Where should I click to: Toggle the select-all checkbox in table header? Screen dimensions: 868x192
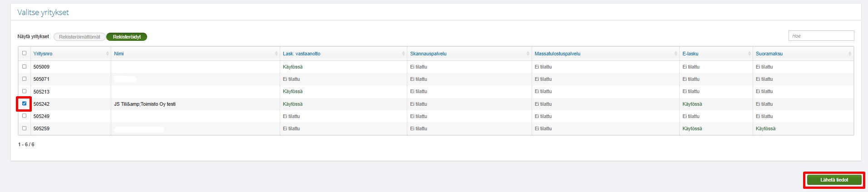coord(25,53)
